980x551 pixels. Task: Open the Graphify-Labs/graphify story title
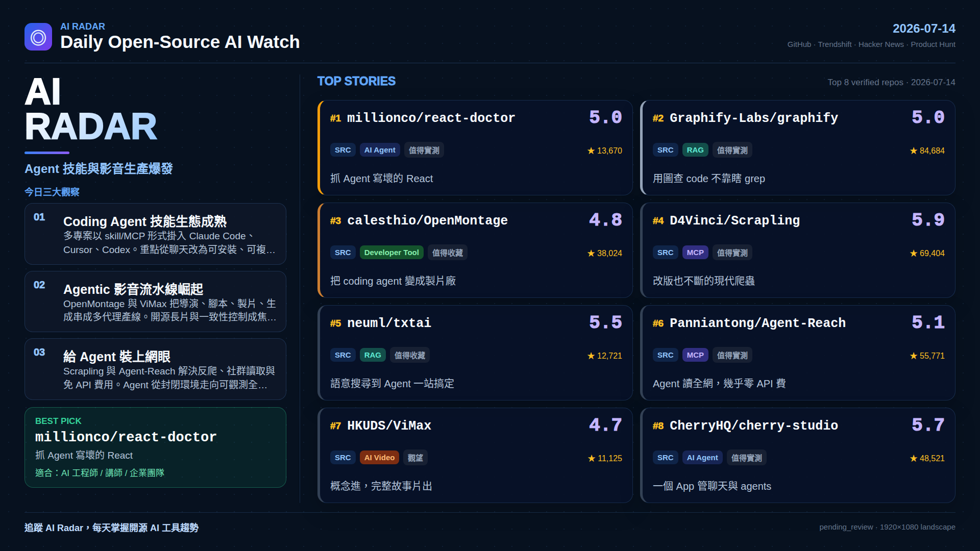click(753, 118)
